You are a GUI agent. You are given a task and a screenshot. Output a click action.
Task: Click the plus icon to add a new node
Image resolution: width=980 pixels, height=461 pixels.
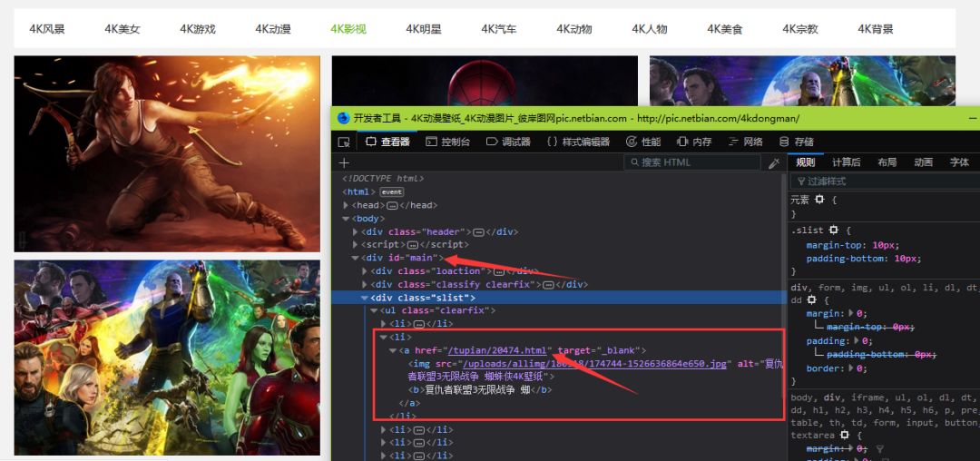[x=344, y=163]
